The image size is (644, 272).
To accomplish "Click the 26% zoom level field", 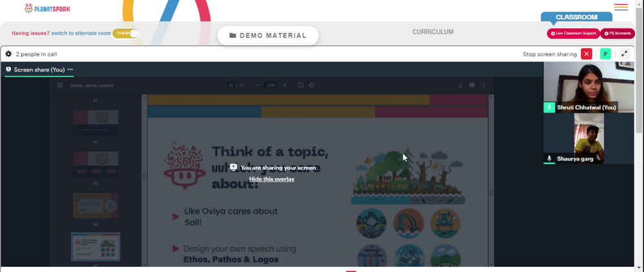I will click(270, 85).
